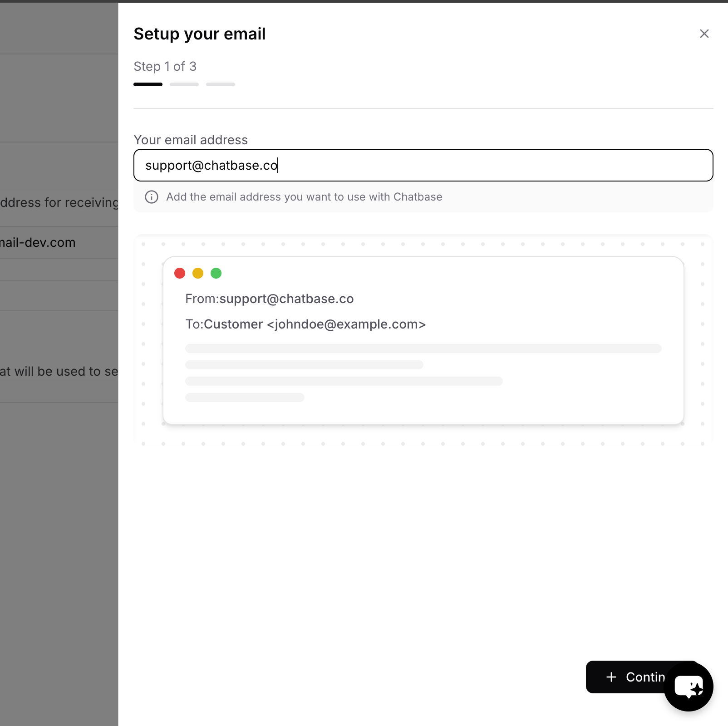The image size is (728, 726).
Task: Select the support@chatbase.co text in the input
Action: 212,165
